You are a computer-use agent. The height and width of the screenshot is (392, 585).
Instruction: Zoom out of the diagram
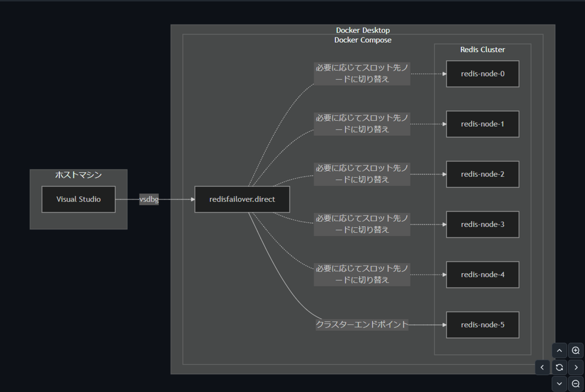point(575,383)
